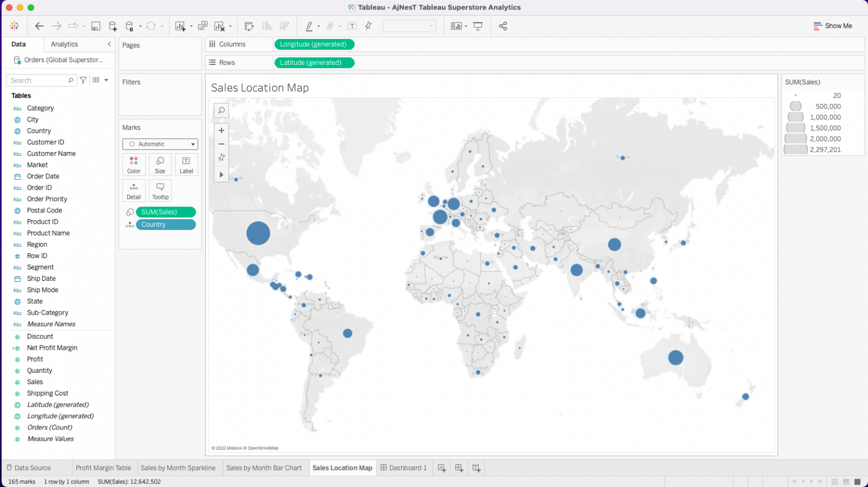Click the Share workbook icon
Image resolution: width=868 pixels, height=487 pixels.
pyautogui.click(x=503, y=26)
